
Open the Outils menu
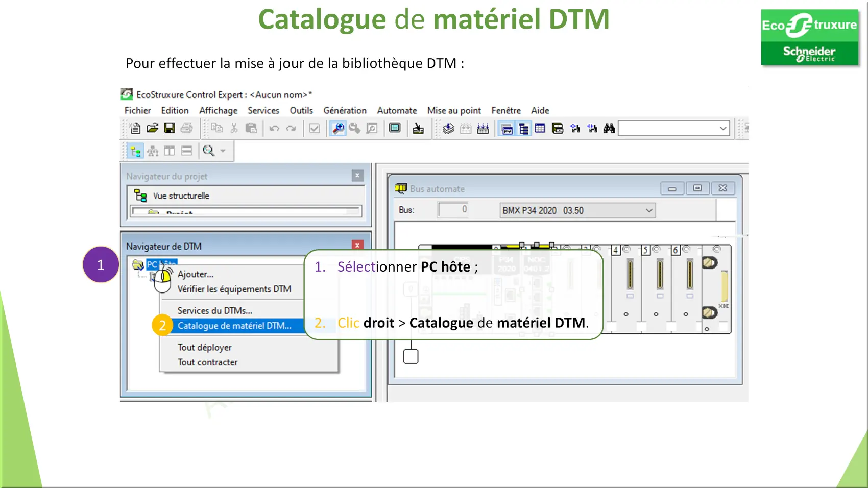pos(301,110)
